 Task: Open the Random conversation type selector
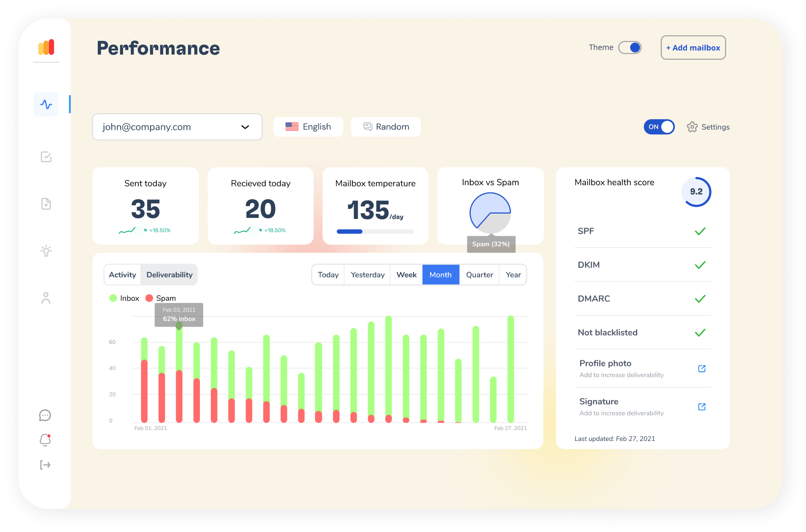pos(386,127)
